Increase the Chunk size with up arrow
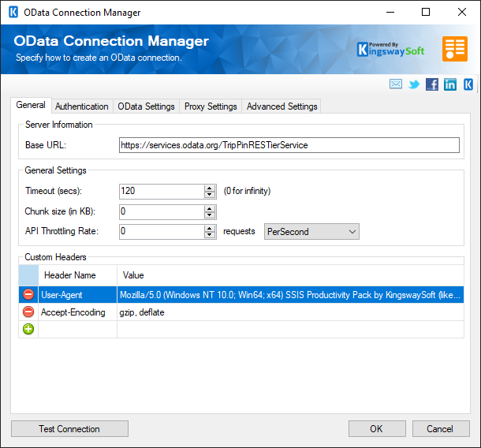 click(x=210, y=209)
